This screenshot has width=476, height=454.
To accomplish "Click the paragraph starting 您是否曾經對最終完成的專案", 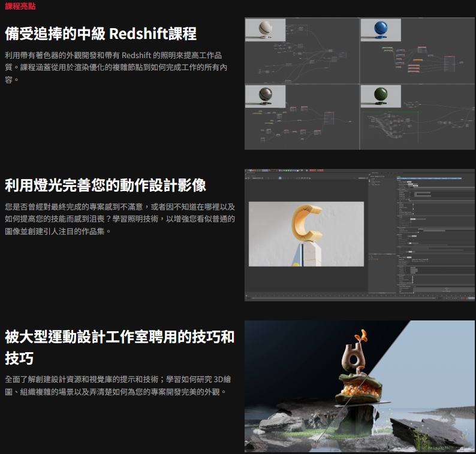I will (x=120, y=219).
